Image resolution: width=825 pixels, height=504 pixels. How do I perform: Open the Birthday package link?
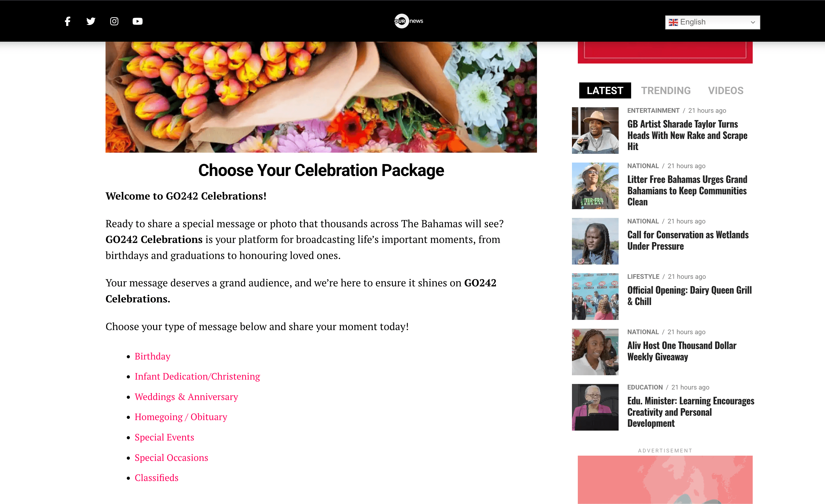pos(152,356)
